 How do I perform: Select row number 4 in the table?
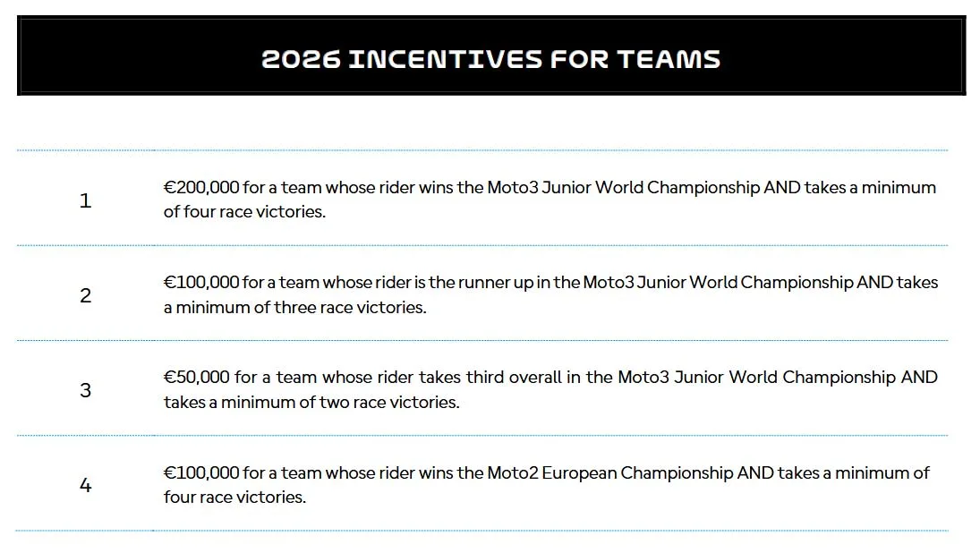pos(85,485)
